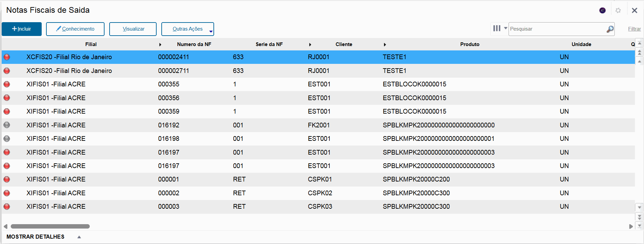Click the gray status dot for NF 016192
This screenshot has height=244, width=644.
(x=7, y=125)
